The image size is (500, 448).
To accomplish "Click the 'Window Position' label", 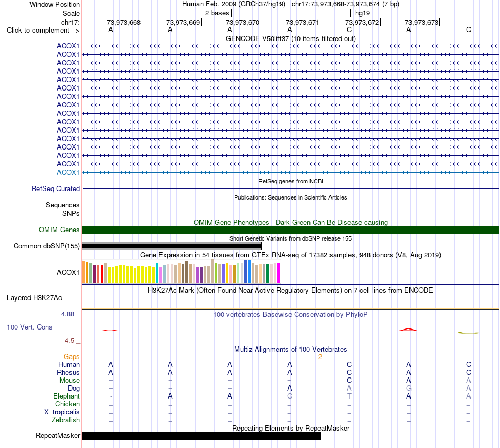I will [x=55, y=4].
